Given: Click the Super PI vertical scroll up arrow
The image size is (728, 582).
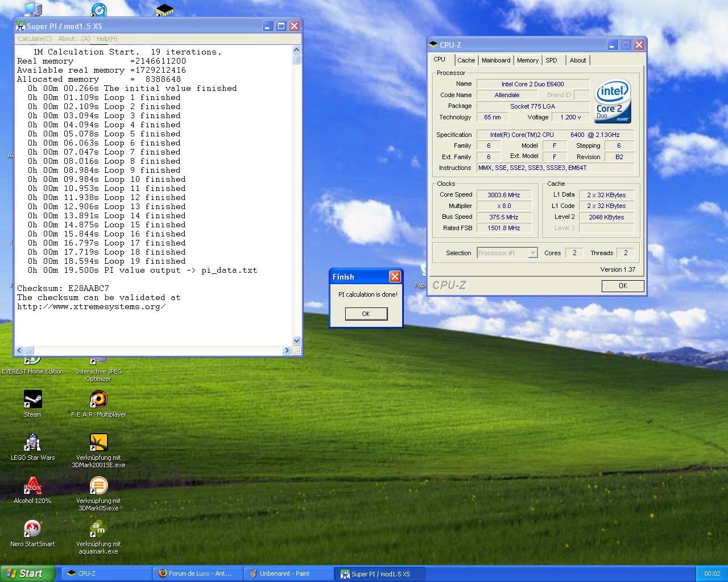Looking at the screenshot, I should (296, 50).
